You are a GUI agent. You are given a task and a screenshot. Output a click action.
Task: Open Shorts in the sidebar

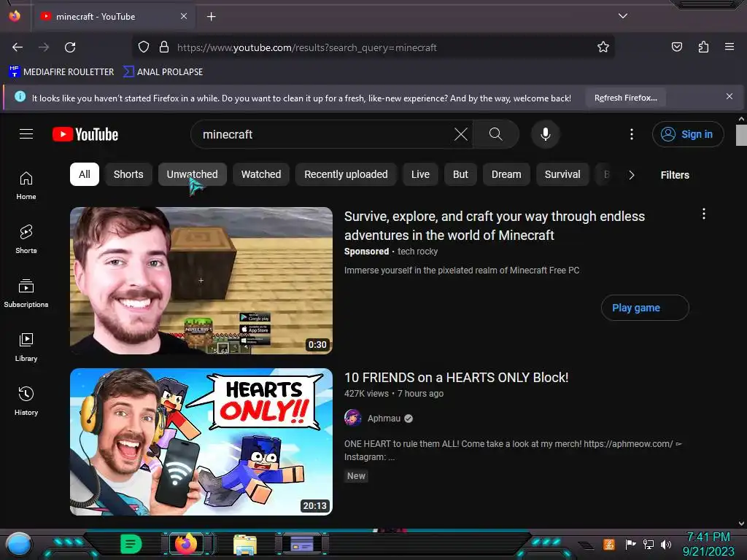[26, 239]
